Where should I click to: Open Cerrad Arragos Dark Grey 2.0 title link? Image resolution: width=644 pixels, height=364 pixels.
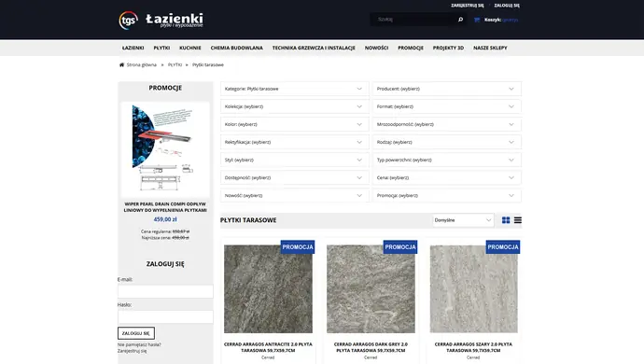coord(371,347)
